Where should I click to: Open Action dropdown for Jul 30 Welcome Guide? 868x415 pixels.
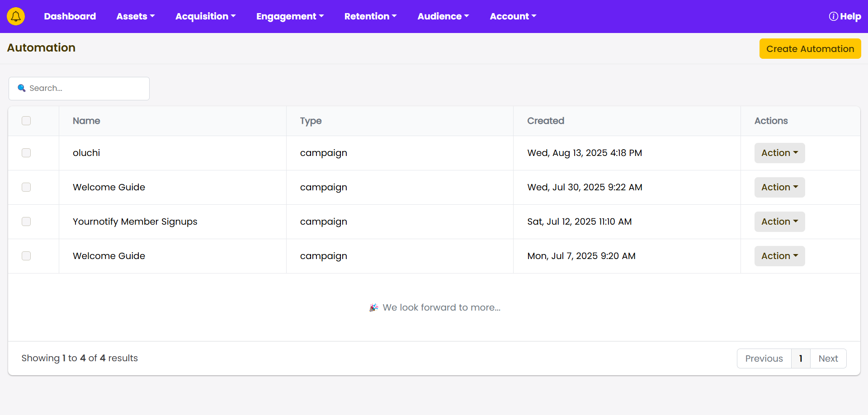[x=779, y=187]
